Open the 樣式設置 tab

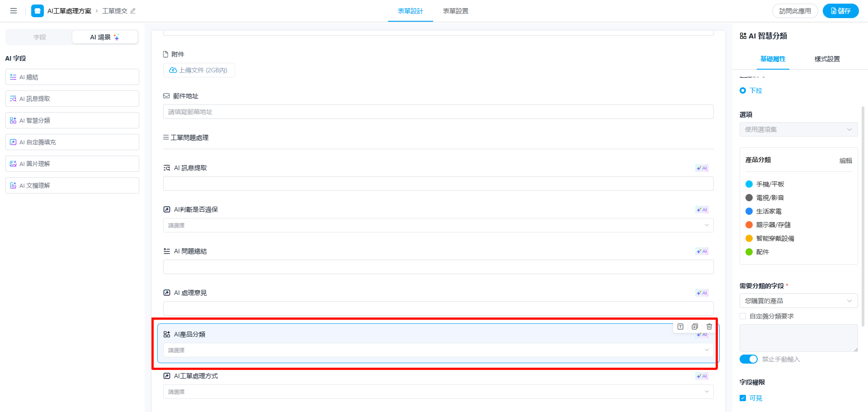827,59
